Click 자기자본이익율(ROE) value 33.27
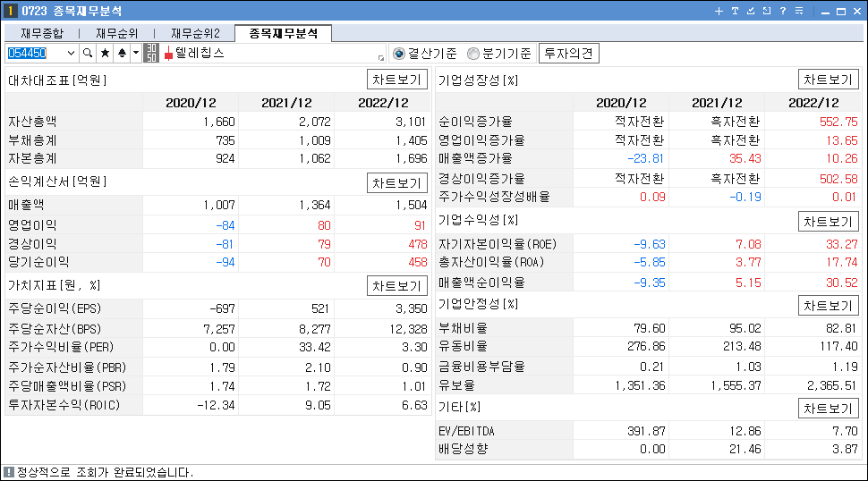Viewport: 868px width, 481px height. click(x=842, y=244)
